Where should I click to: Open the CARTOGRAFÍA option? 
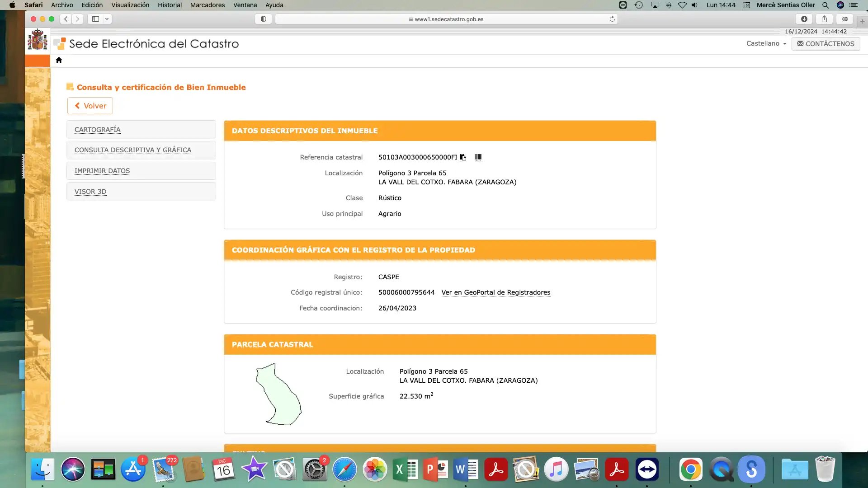(141, 129)
